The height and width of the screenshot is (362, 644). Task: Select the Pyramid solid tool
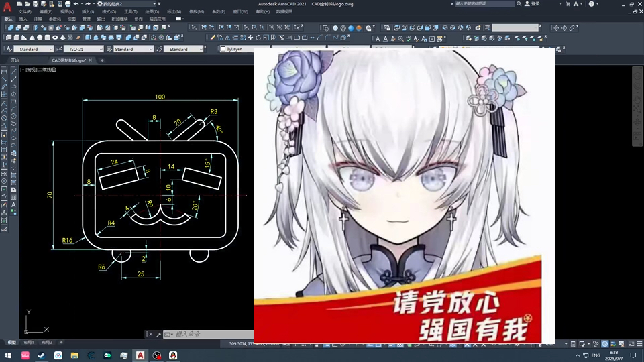(63, 38)
